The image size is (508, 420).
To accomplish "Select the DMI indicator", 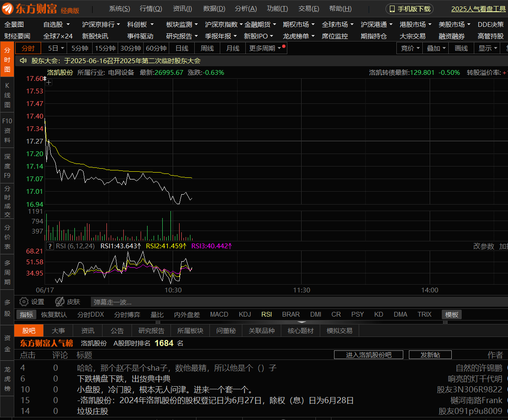I will point(315,314).
